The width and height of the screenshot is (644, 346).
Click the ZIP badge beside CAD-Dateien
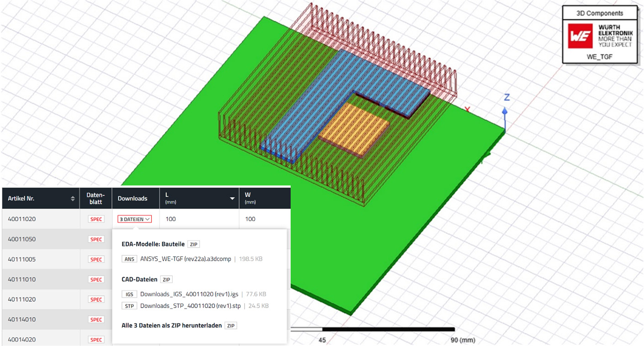click(166, 279)
